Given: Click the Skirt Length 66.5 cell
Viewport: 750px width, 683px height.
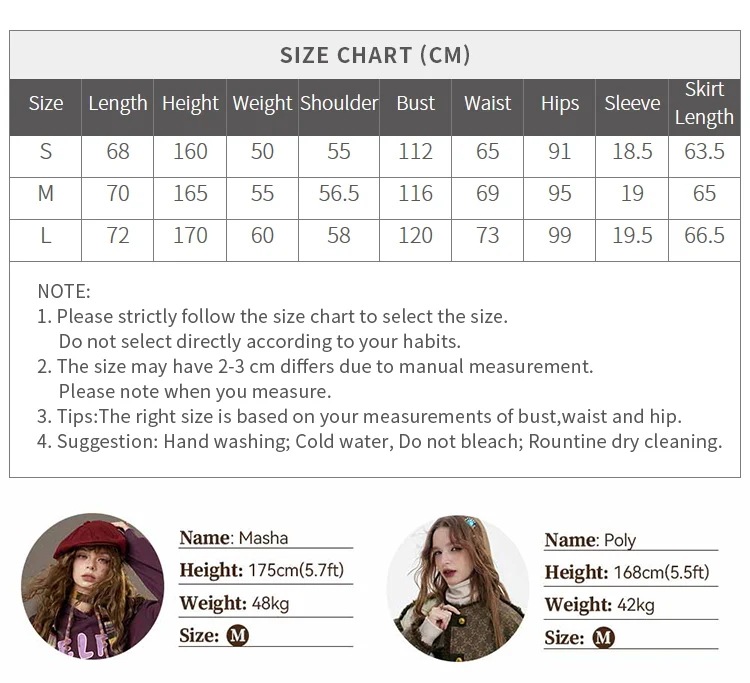Looking at the screenshot, I should tap(704, 236).
